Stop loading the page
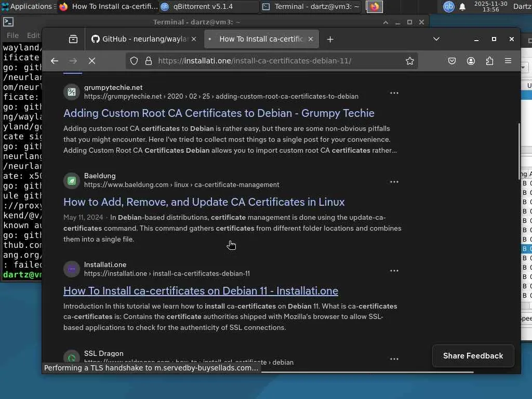Viewport: 532px width, 399px height. point(91,61)
